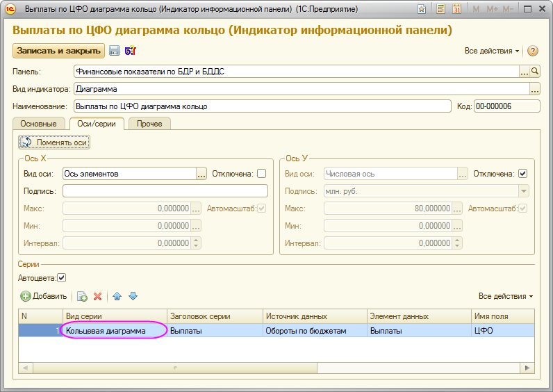Click Имя поля column header
The height and width of the screenshot is (392, 553).
click(x=503, y=316)
